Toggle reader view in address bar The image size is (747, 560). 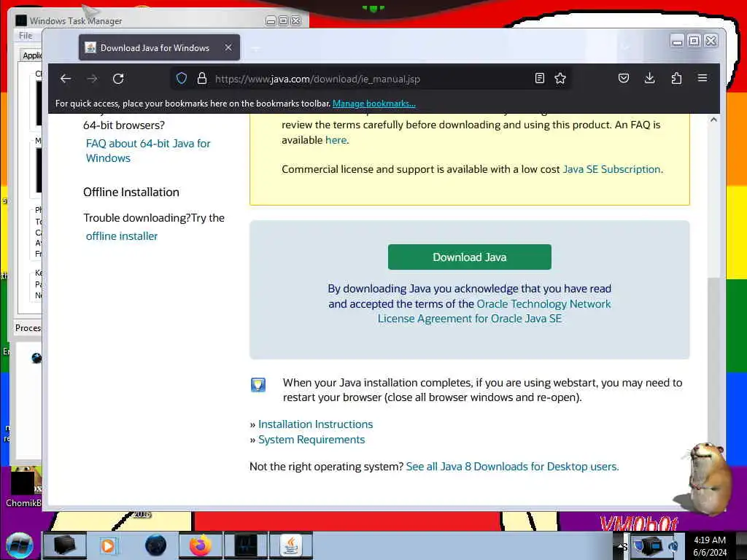tap(539, 78)
